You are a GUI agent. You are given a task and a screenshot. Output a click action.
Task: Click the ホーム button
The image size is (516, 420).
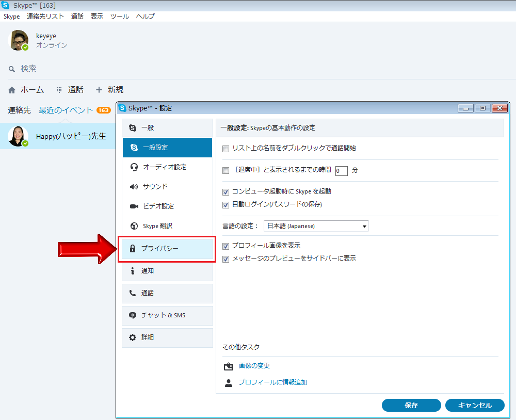click(26, 90)
